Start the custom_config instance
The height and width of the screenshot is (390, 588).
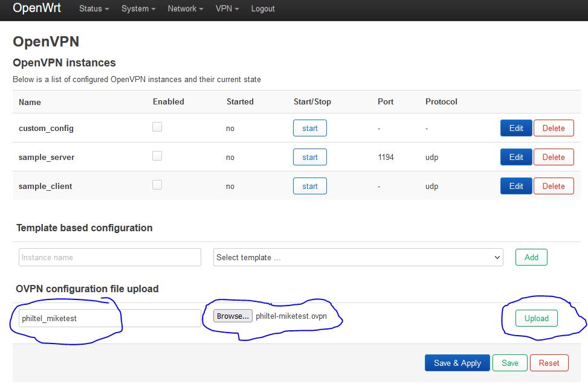(310, 128)
